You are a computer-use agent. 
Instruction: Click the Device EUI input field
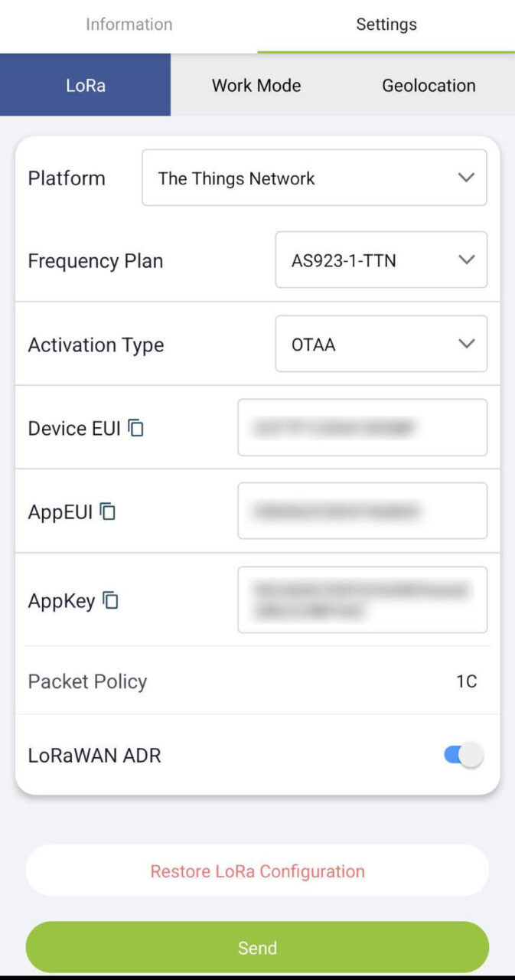pyautogui.click(x=362, y=427)
